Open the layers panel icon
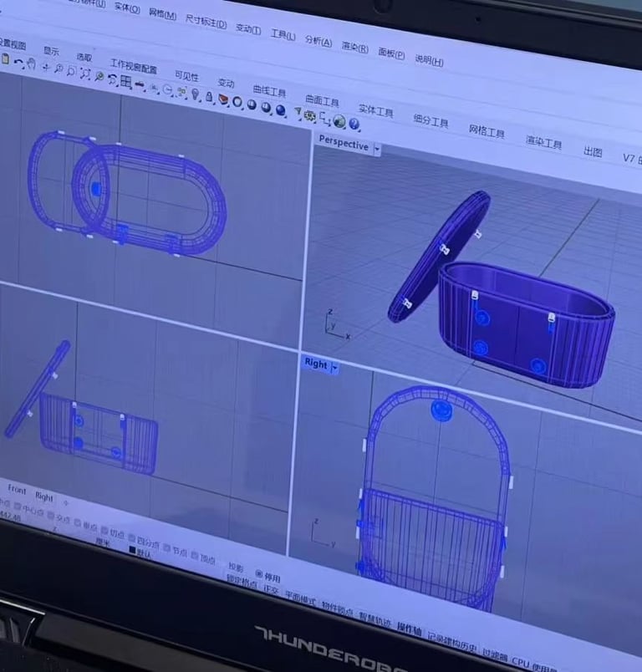The image size is (642, 672). 223,99
